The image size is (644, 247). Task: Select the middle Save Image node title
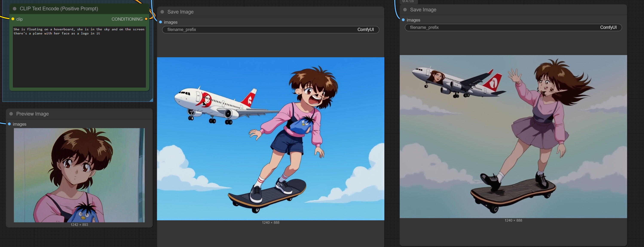181,12
